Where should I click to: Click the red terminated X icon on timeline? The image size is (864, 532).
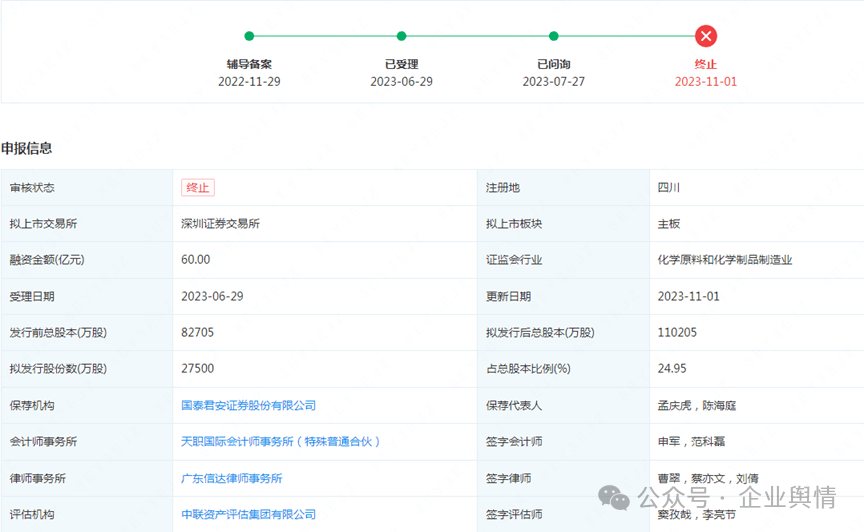(705, 36)
